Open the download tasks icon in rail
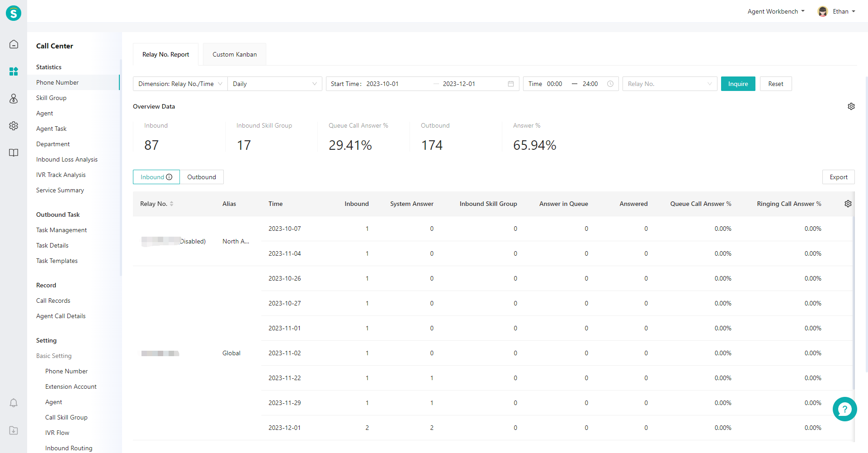This screenshot has width=868, height=453. pyautogui.click(x=14, y=430)
